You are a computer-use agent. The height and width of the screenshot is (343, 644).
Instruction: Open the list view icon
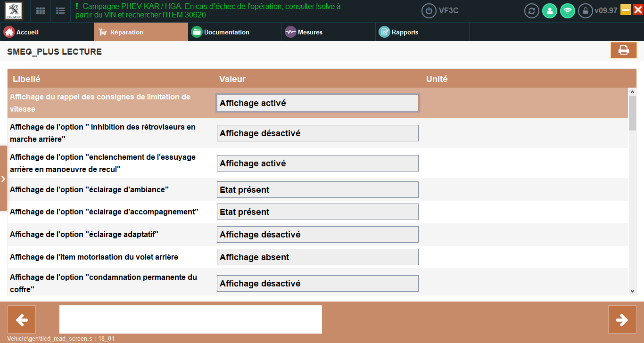(60, 11)
